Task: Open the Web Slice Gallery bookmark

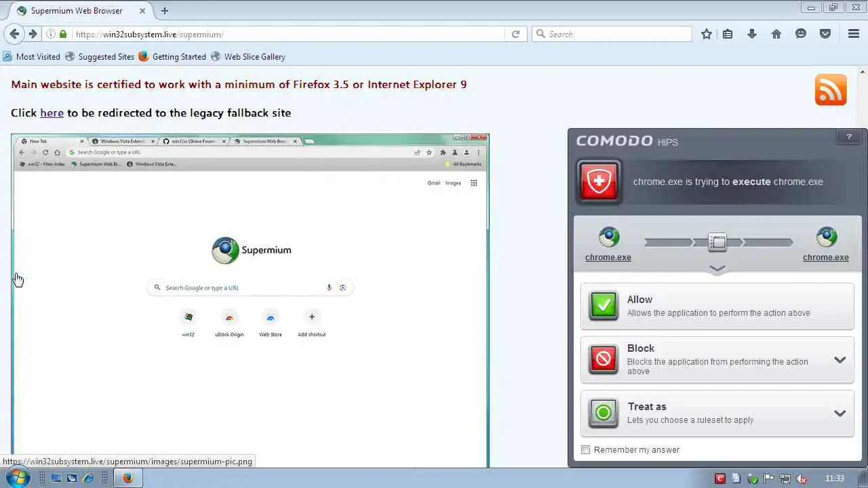Action: click(248, 57)
